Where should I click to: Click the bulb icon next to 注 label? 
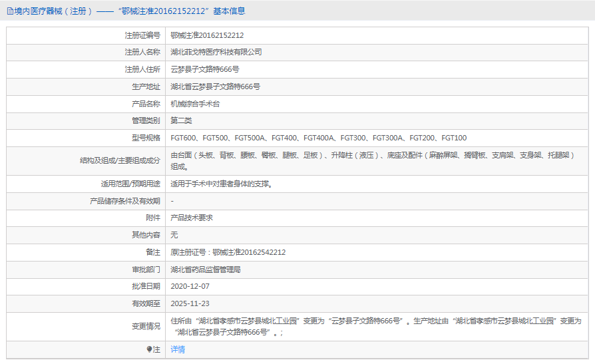[x=149, y=349]
